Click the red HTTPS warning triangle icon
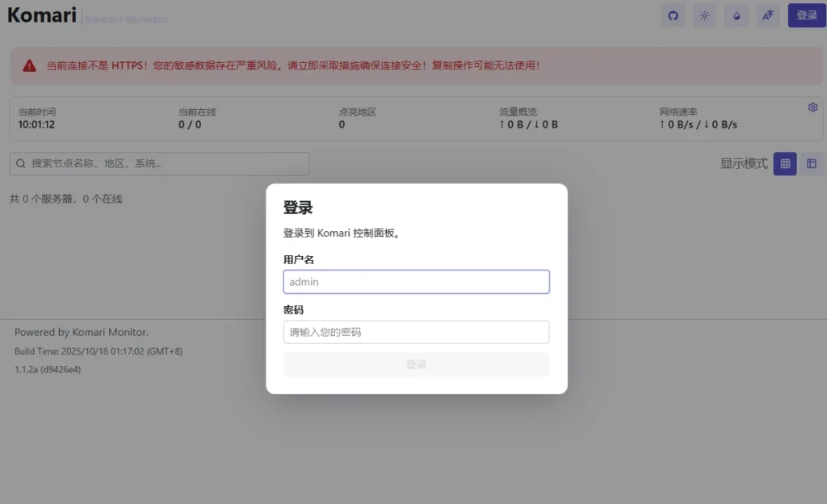This screenshot has width=827, height=504. 30,66
